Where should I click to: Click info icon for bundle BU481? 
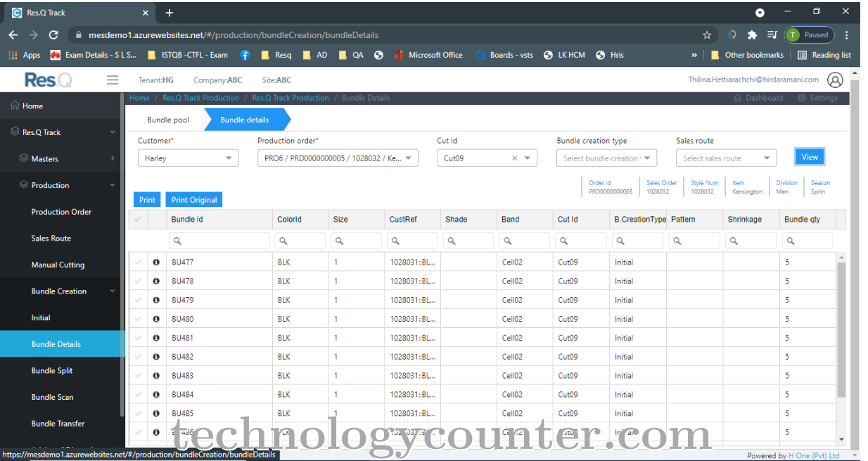pyautogui.click(x=156, y=339)
